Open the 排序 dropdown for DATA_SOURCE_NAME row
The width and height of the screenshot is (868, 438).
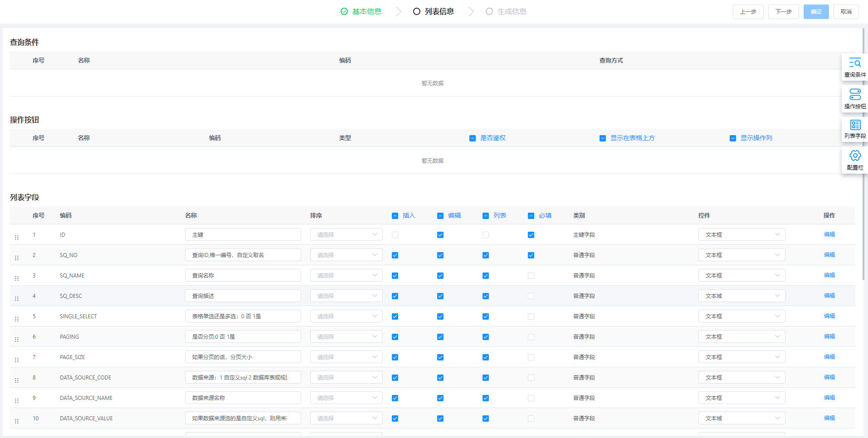coord(346,398)
